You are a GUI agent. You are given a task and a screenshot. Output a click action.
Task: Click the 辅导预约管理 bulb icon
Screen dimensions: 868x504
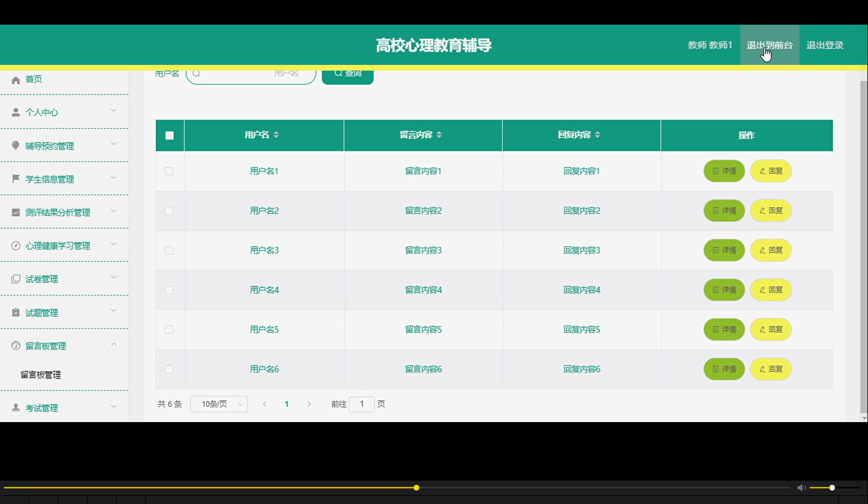pyautogui.click(x=16, y=145)
